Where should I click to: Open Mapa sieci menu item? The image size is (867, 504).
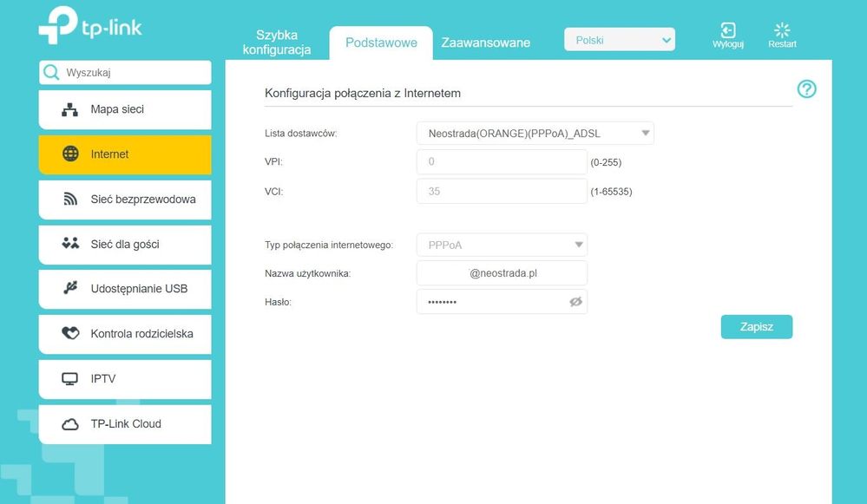(x=125, y=109)
